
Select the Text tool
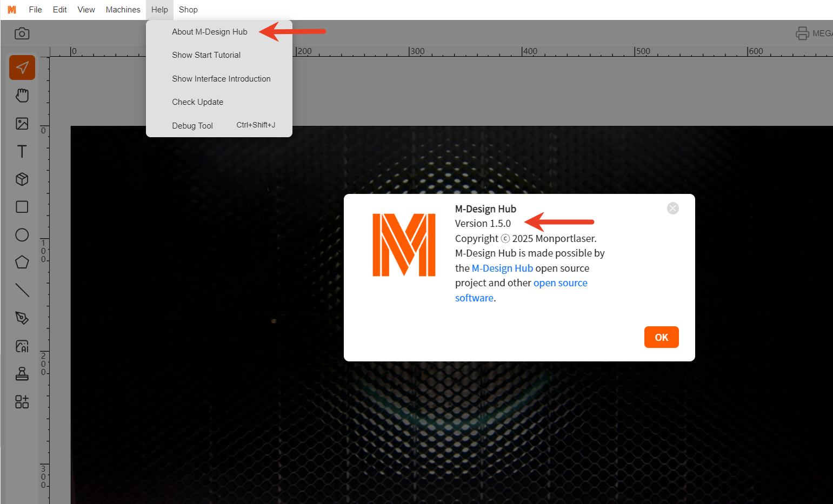point(22,151)
